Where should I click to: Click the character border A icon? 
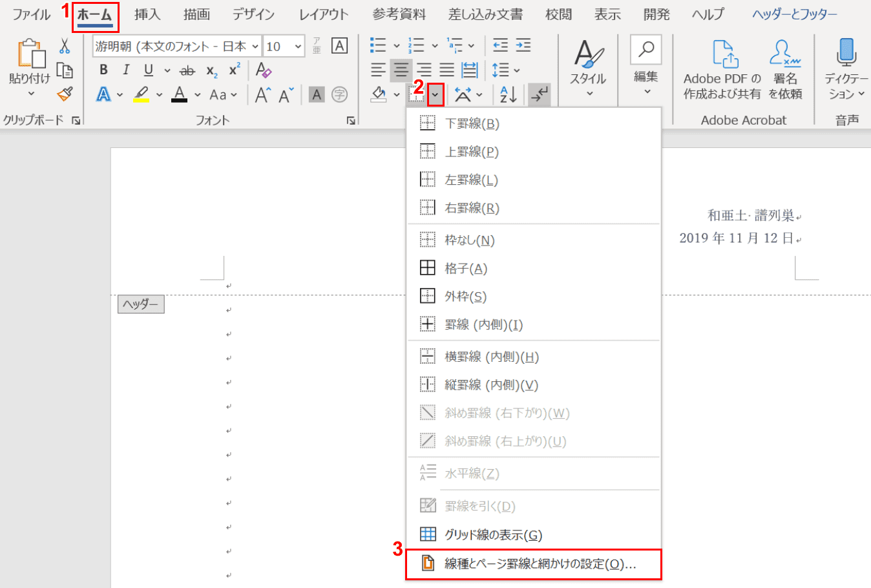pos(339,46)
